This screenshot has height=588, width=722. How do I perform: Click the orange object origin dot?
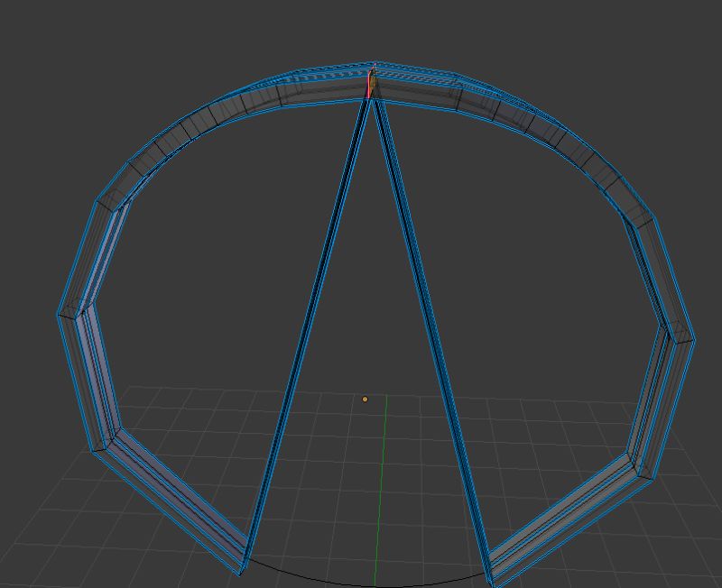click(365, 396)
